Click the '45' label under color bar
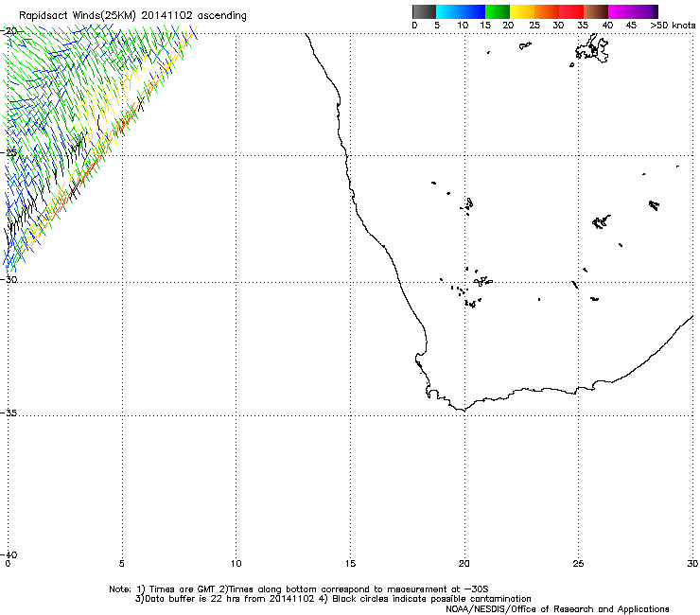The image size is (700, 615). point(631,26)
